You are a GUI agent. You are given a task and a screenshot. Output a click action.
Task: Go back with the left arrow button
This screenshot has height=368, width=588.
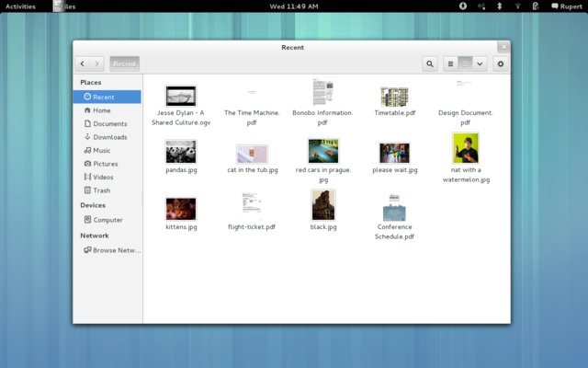pos(82,63)
